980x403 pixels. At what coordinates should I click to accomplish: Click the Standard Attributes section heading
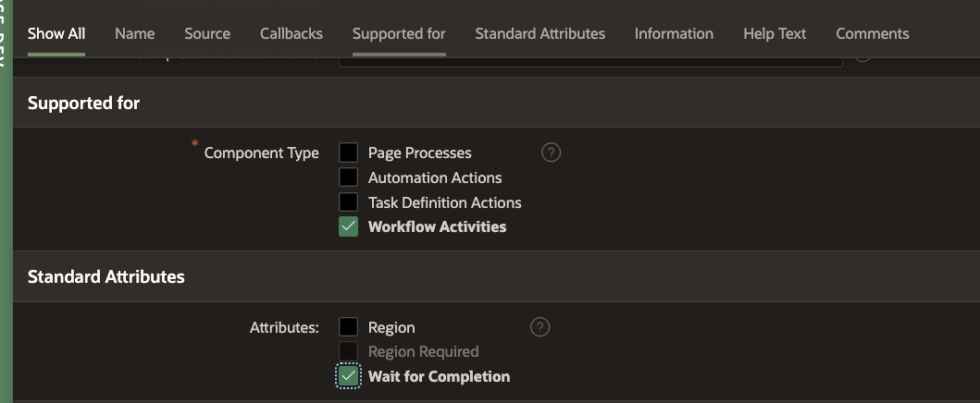(x=105, y=276)
